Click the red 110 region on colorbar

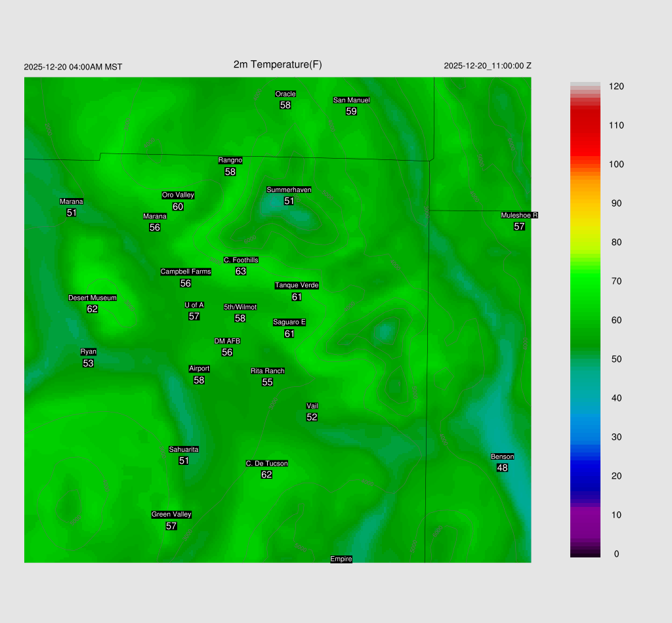[585, 125]
